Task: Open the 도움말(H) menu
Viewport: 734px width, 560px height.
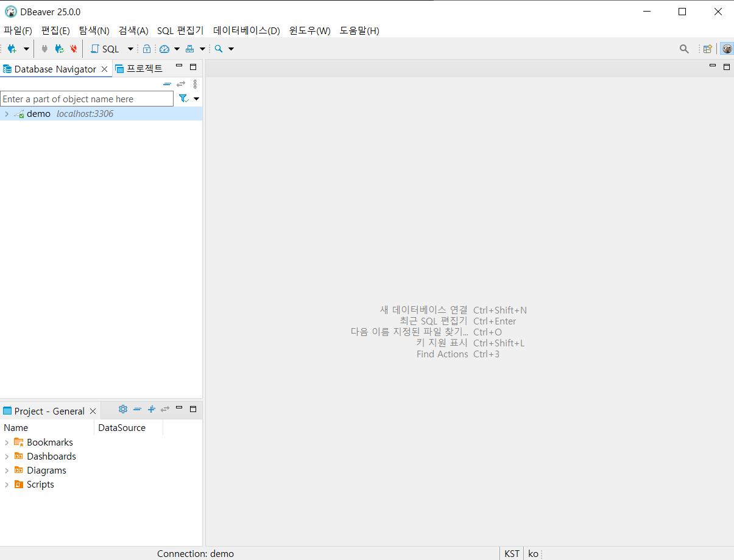Action: (359, 30)
